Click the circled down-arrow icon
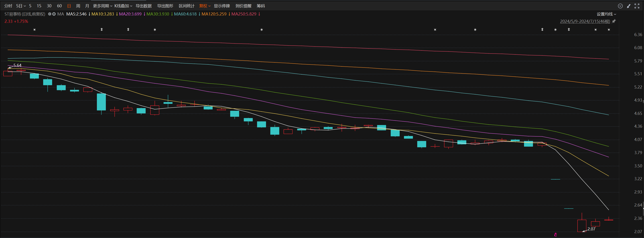 pos(620,6)
